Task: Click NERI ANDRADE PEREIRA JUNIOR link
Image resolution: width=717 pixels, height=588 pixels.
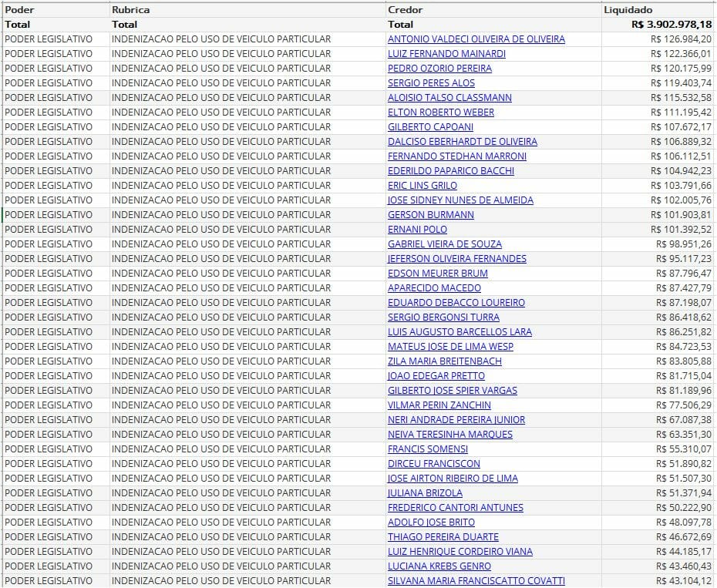Action: pyautogui.click(x=456, y=420)
